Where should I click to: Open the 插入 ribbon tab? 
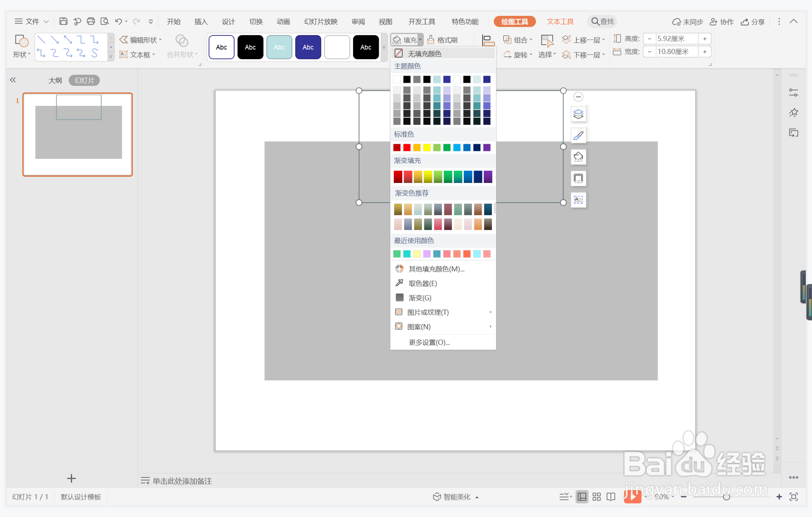click(x=201, y=22)
